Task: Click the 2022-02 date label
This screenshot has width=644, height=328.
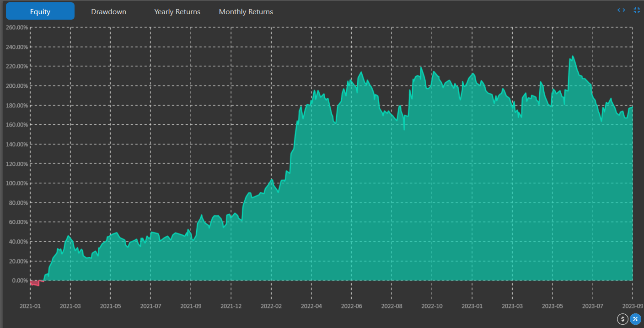Action: click(x=271, y=306)
